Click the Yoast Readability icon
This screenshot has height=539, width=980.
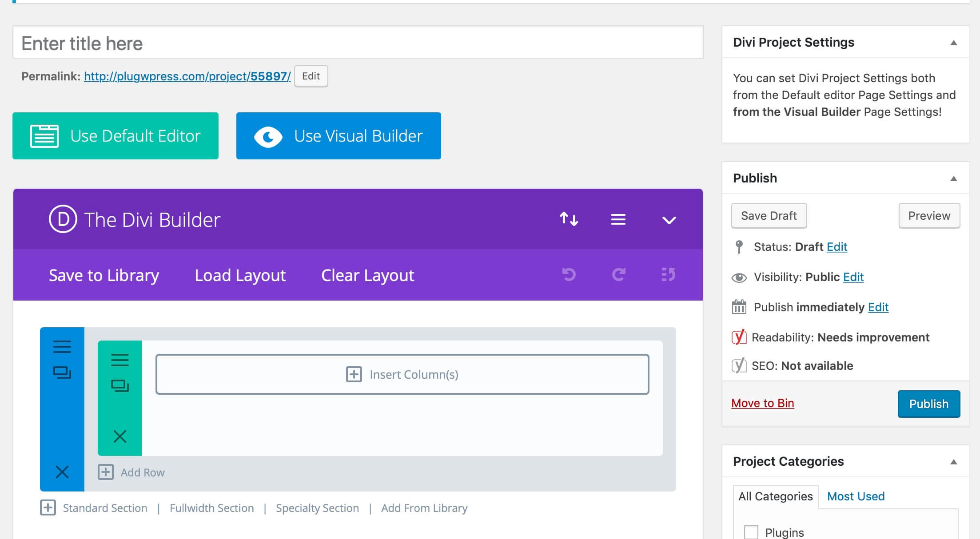pos(739,337)
